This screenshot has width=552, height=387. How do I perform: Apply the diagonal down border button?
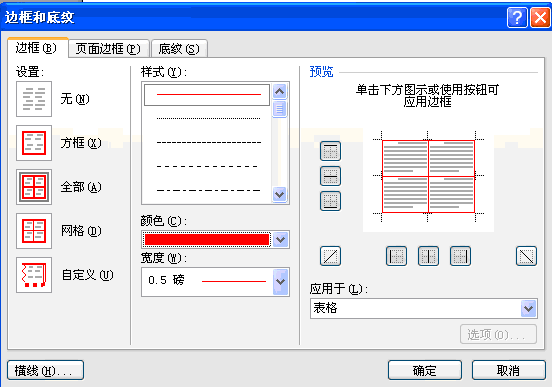pos(526,256)
